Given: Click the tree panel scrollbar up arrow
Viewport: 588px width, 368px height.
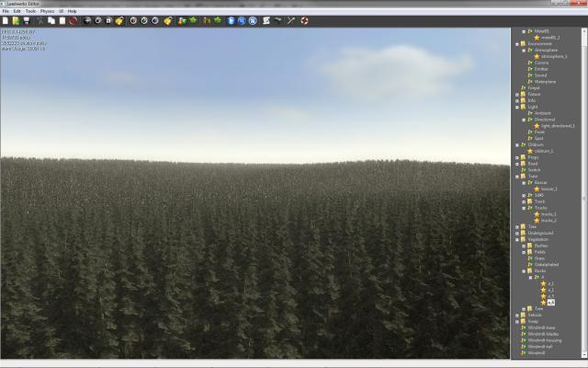Looking at the screenshot, I should [x=584, y=31].
